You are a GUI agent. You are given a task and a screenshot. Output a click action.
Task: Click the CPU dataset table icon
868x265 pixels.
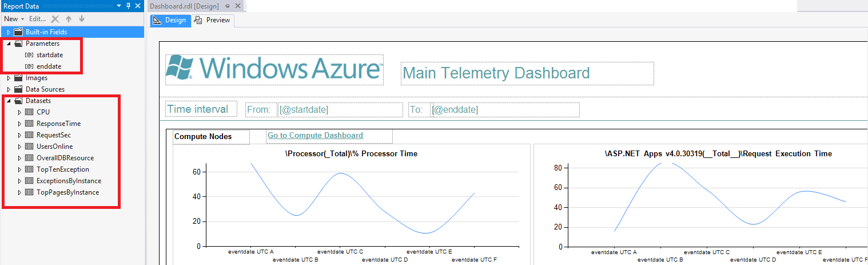(x=29, y=112)
